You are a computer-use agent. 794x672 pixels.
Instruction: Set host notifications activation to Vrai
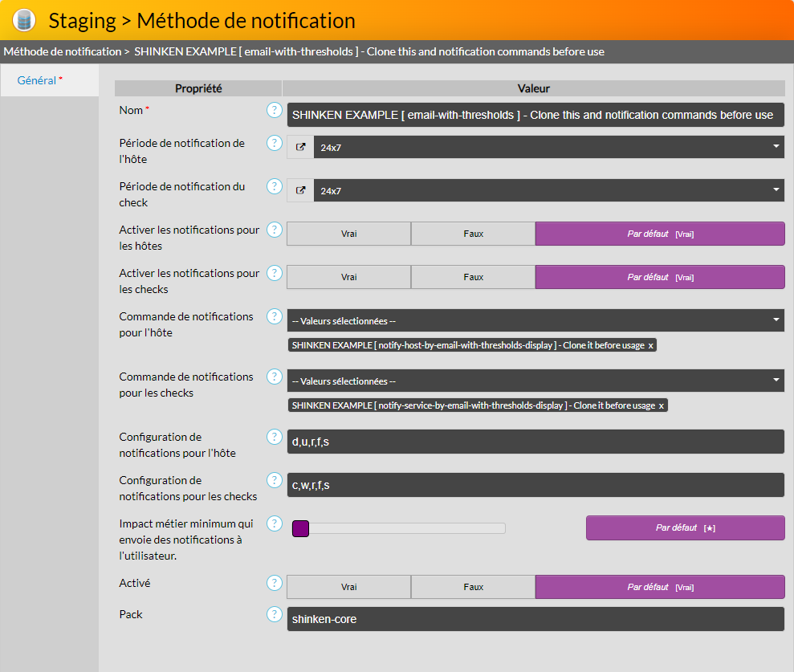point(348,234)
